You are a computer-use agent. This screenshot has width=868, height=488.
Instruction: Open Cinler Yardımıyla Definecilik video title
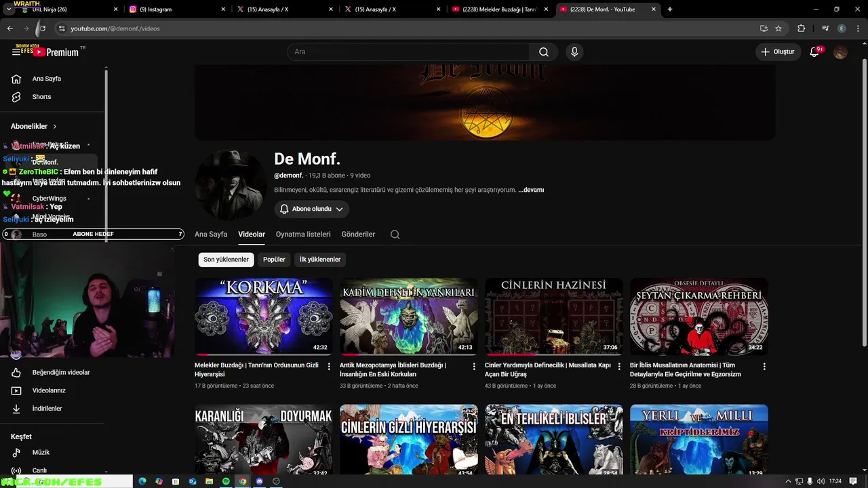[x=547, y=369]
